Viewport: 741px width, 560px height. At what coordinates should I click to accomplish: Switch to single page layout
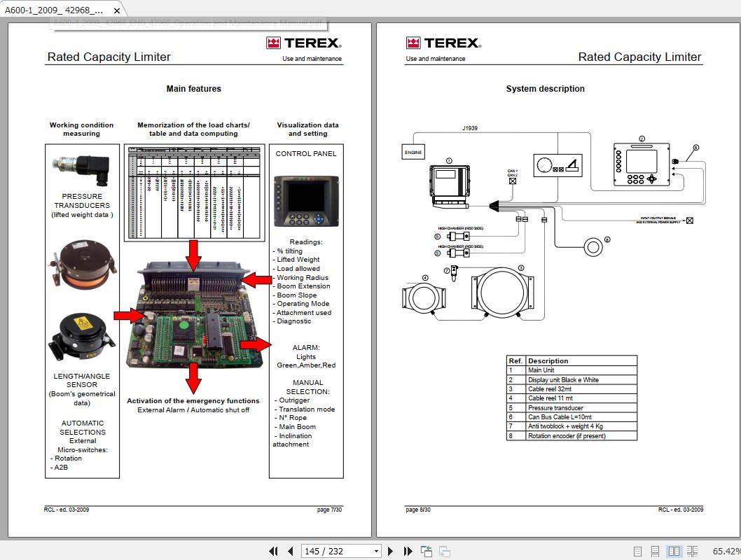click(638, 552)
